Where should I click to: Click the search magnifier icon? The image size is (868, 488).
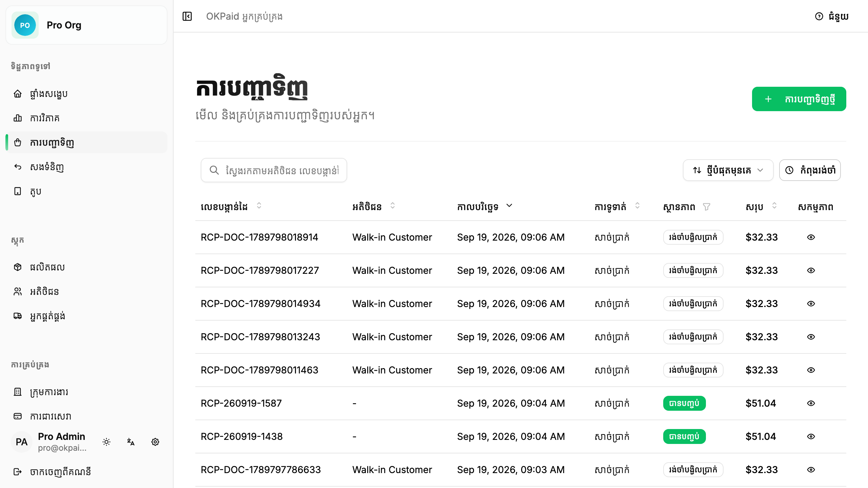[214, 170]
